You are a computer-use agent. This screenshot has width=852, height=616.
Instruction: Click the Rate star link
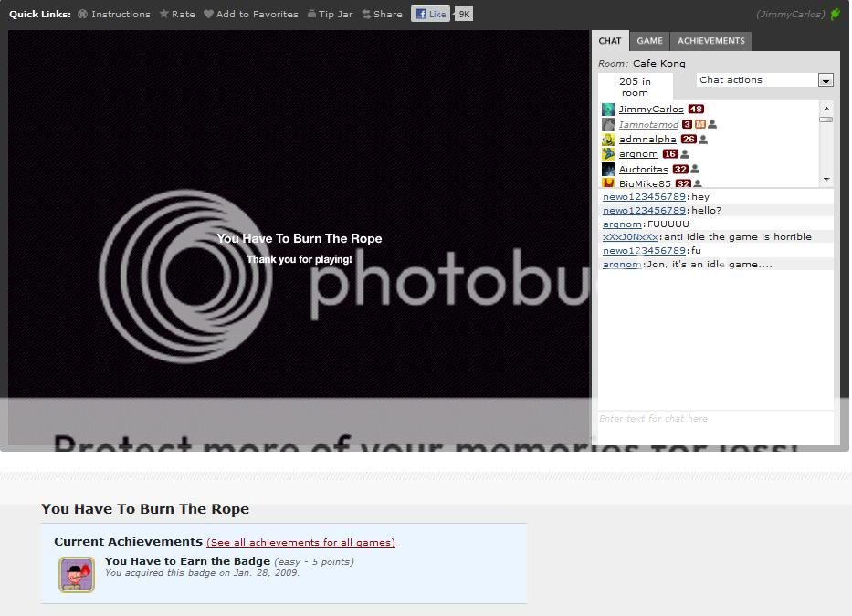pyautogui.click(x=177, y=14)
